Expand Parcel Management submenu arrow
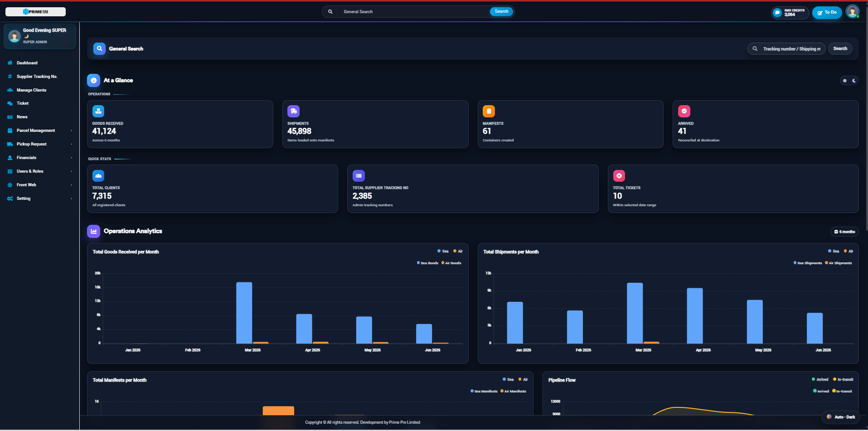The image size is (868, 431). (72, 131)
